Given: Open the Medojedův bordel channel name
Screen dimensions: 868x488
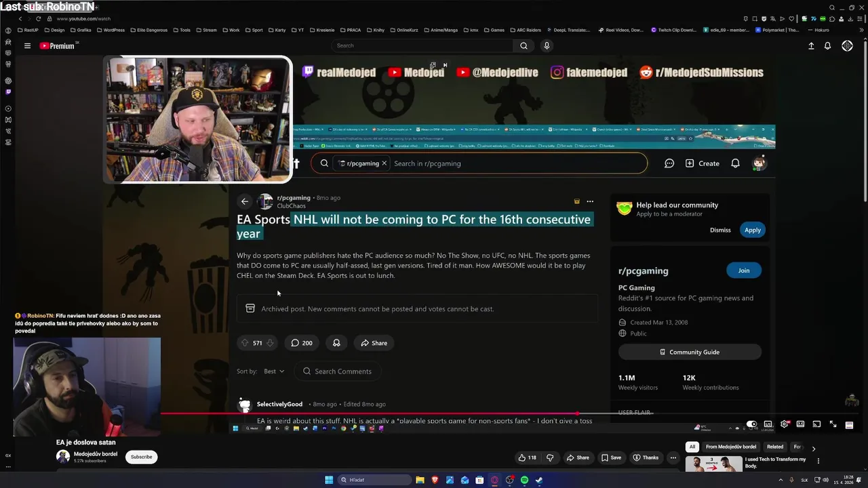Looking at the screenshot, I should coord(96,454).
